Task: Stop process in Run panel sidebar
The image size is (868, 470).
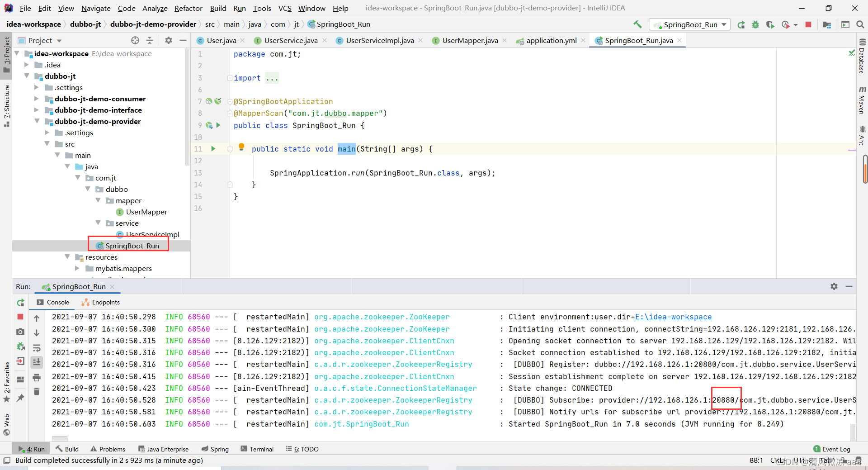Action: 20,317
